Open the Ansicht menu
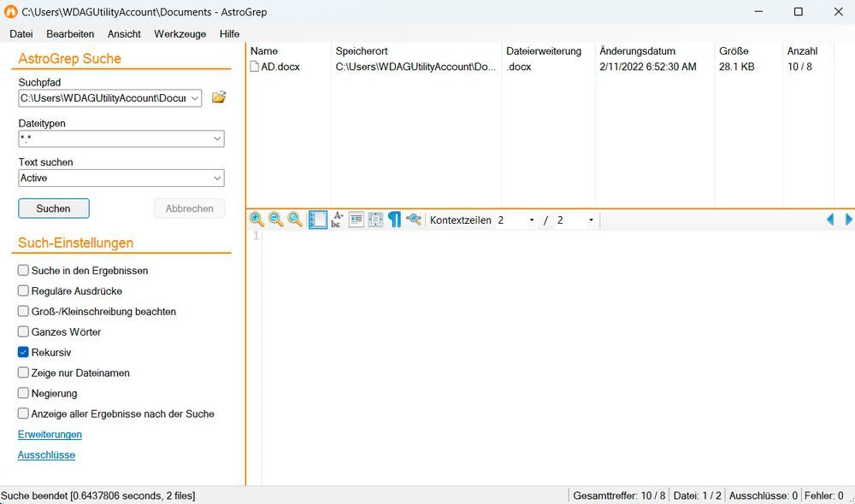This screenshot has width=855, height=504. click(124, 33)
